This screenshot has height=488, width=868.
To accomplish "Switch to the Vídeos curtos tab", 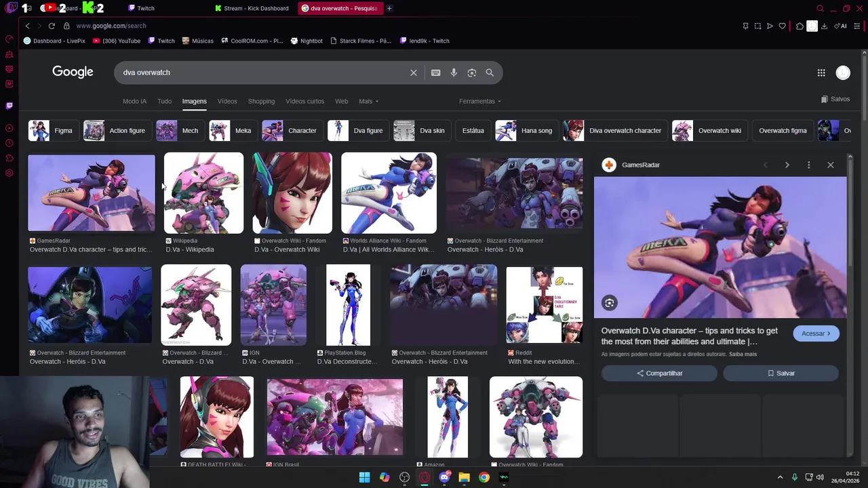I will coord(304,101).
